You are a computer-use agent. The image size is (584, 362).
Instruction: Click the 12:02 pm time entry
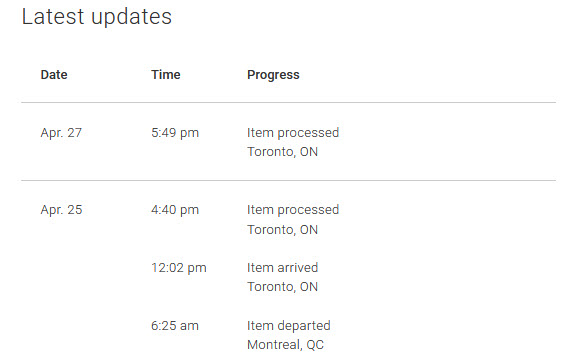pyautogui.click(x=179, y=268)
